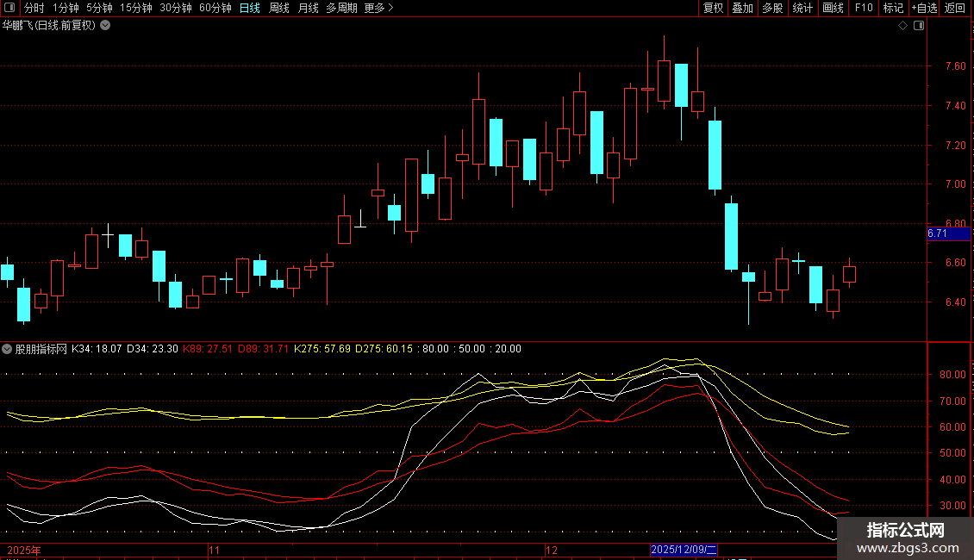Click the 华鹏飞(日线.前复权) chart title
Image resolution: width=974 pixels, height=560 pixels.
(x=49, y=26)
